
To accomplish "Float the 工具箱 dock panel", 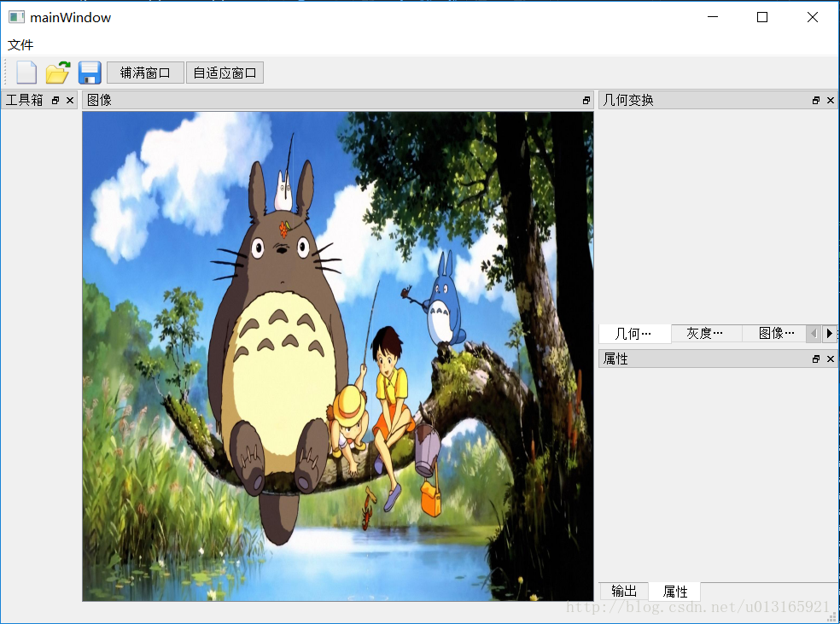I will pyautogui.click(x=55, y=100).
